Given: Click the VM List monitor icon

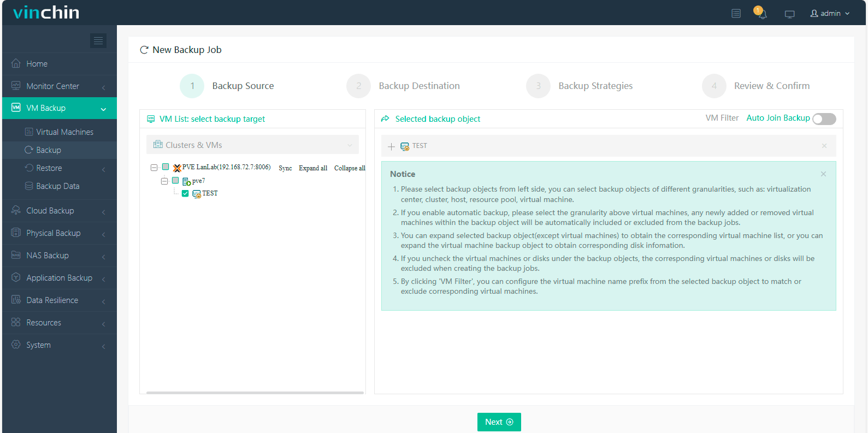Looking at the screenshot, I should point(151,118).
